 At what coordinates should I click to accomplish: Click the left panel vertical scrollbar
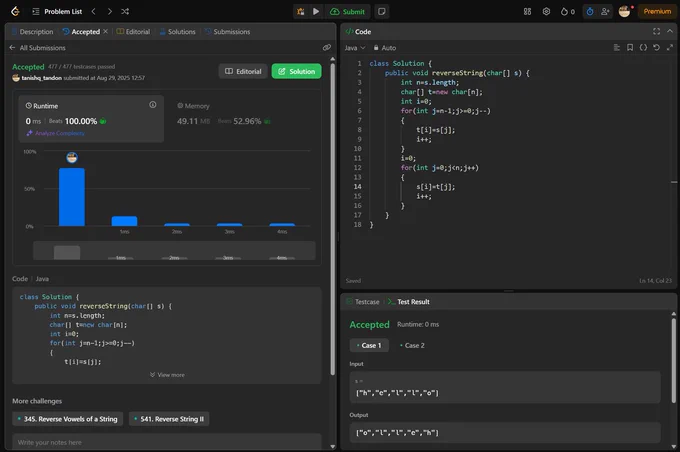[x=333, y=217]
